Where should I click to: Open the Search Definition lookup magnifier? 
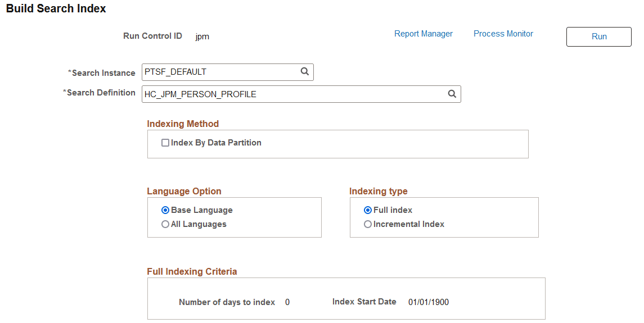pyautogui.click(x=452, y=94)
